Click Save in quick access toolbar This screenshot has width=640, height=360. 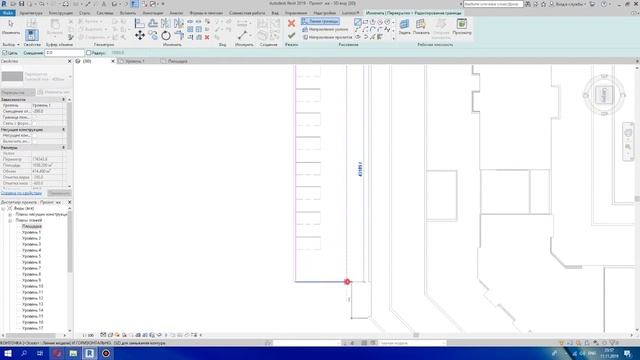click(21, 4)
